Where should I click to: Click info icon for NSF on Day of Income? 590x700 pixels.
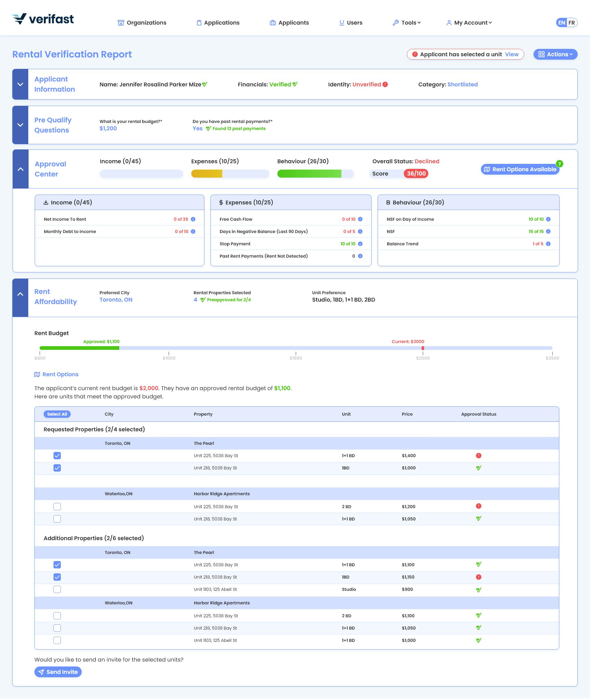[x=548, y=219]
